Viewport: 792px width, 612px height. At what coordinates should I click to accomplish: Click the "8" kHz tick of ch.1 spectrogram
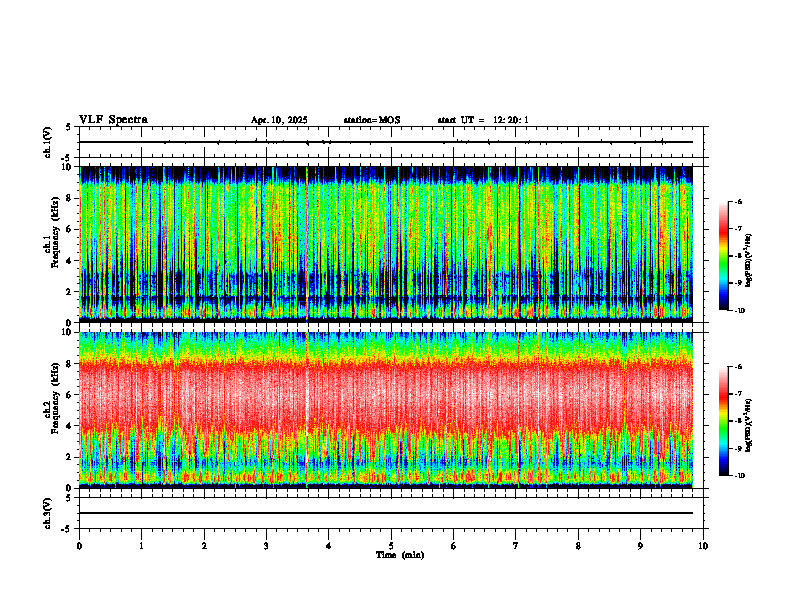pyautogui.click(x=70, y=198)
